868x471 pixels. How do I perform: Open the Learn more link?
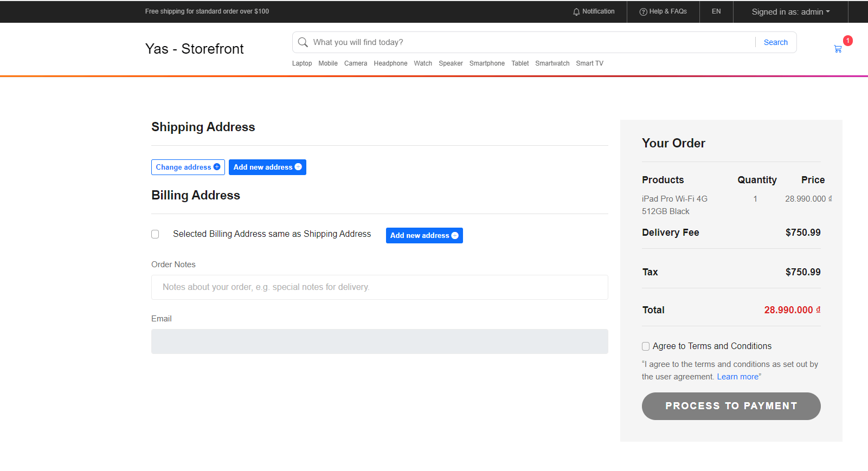[x=738, y=377]
